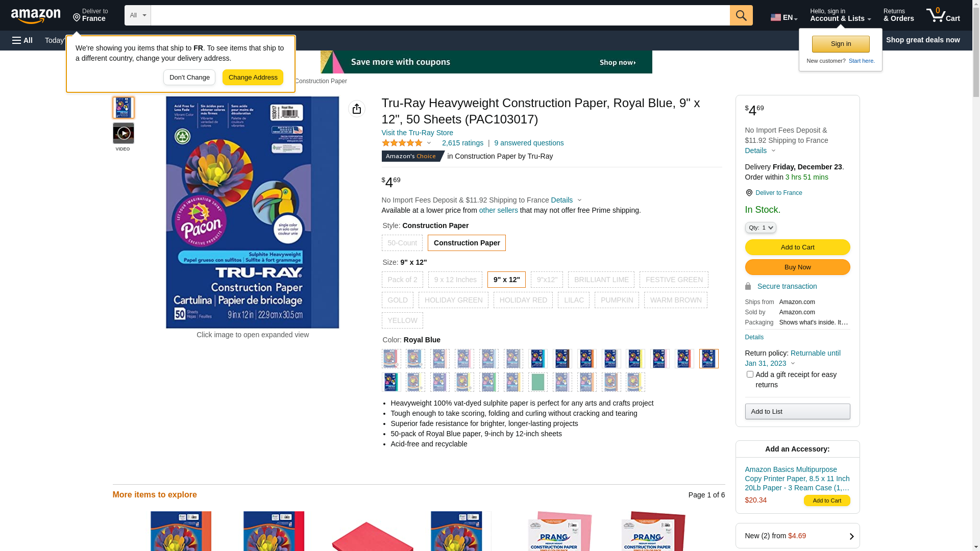Select the 50-Count style option
The width and height of the screenshot is (980, 551).
pyautogui.click(x=402, y=243)
